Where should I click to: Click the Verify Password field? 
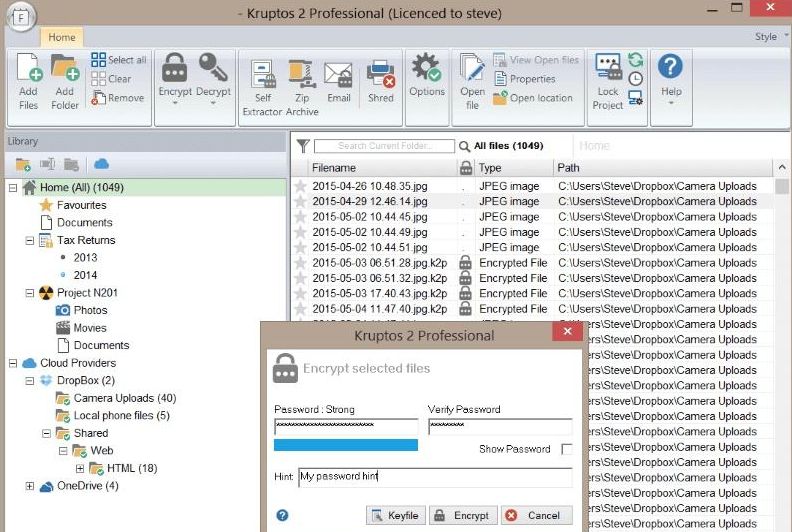coord(500,426)
